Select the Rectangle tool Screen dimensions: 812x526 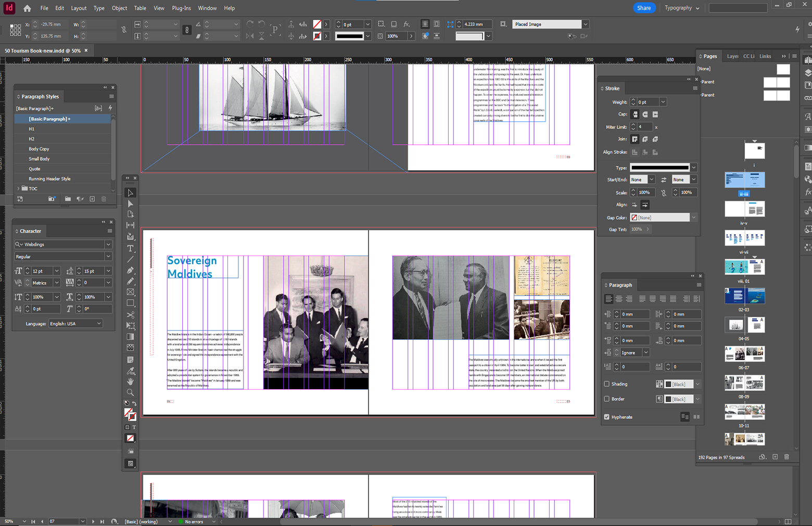131,303
